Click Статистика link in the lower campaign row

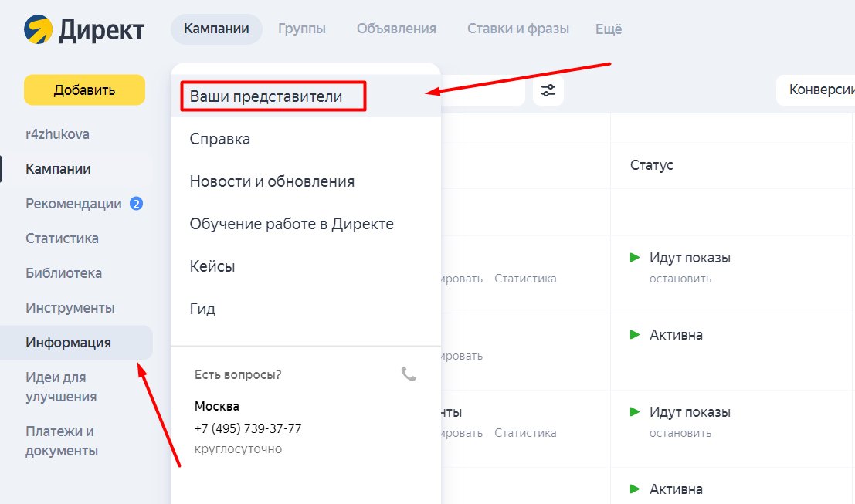pos(526,433)
